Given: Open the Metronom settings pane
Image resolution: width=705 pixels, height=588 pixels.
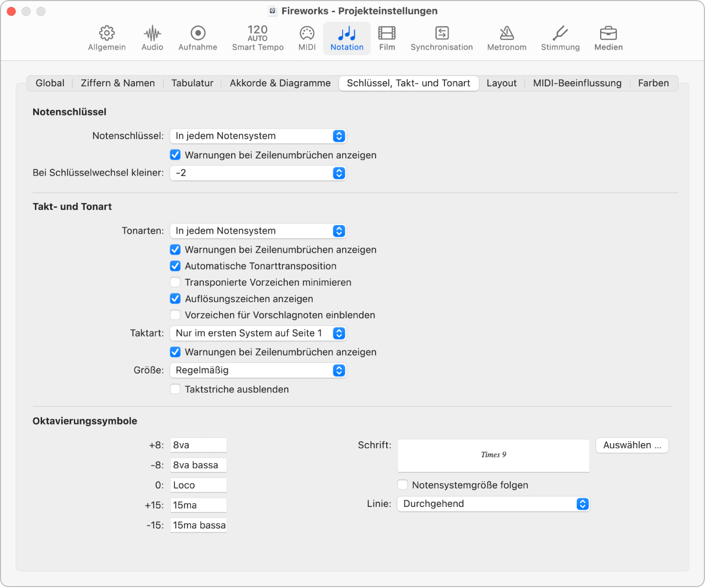Looking at the screenshot, I should tap(507, 39).
